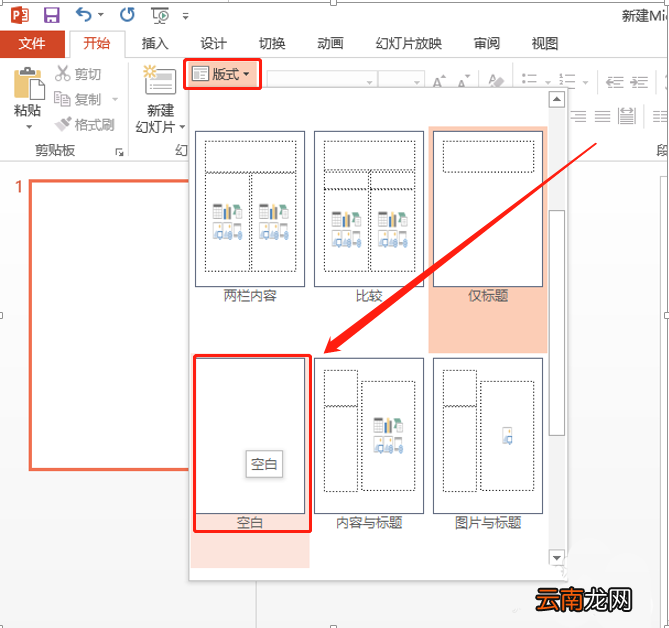Switch to the 开始 tab

(97, 44)
